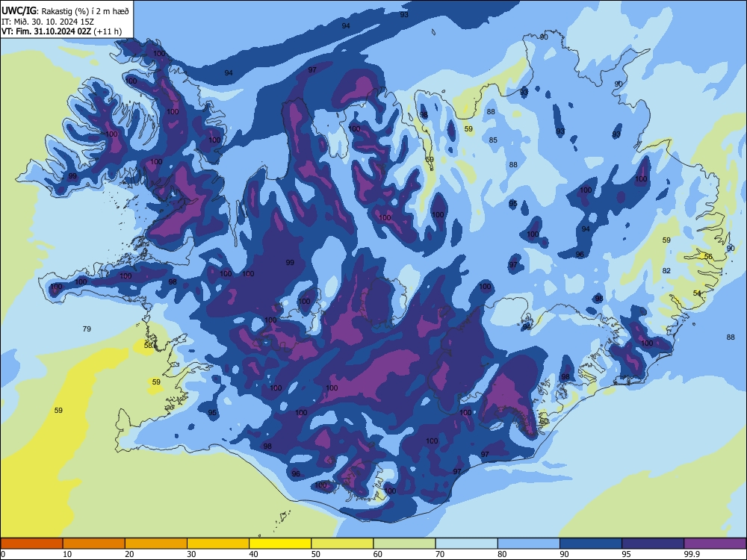Click the legend tick label '99.9'
The image size is (747, 560).
(692, 554)
